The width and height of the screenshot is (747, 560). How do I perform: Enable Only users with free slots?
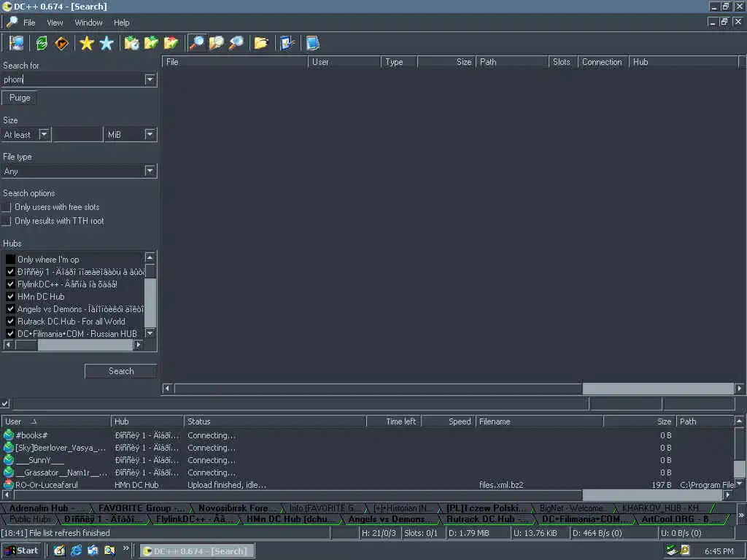tap(6, 207)
